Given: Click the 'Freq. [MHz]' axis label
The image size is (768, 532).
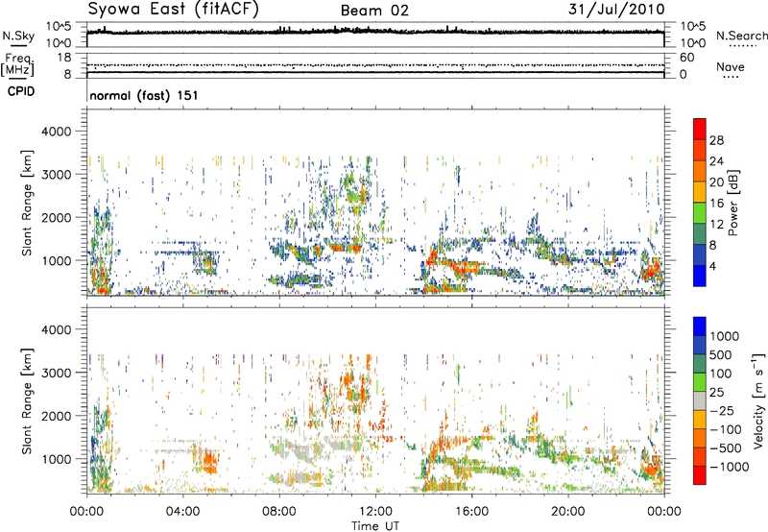Looking at the screenshot, I should [x=18, y=65].
